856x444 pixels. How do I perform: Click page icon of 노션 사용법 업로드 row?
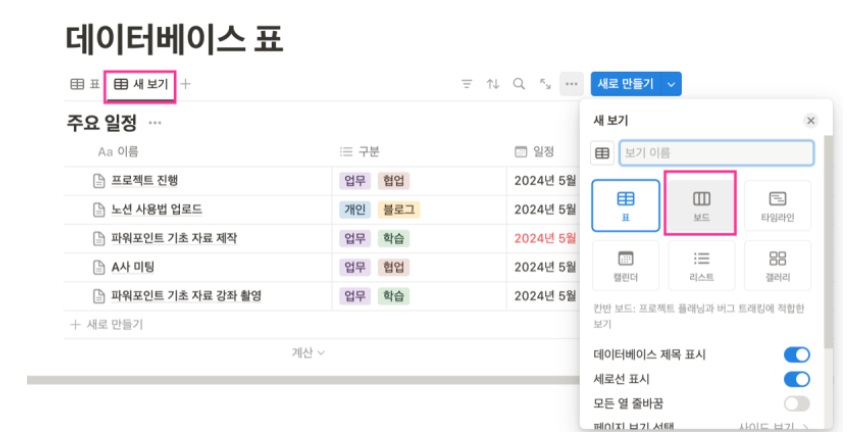[99, 210]
